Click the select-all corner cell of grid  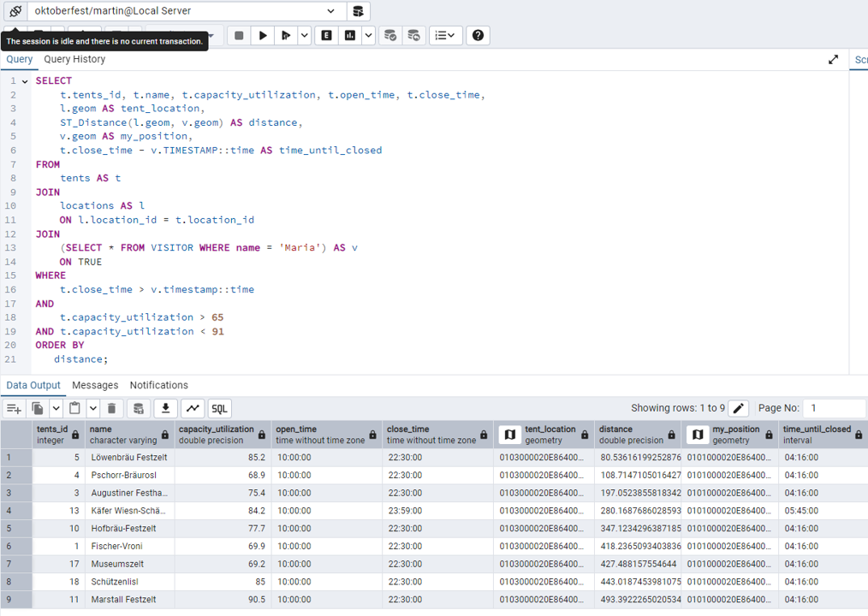point(16,435)
